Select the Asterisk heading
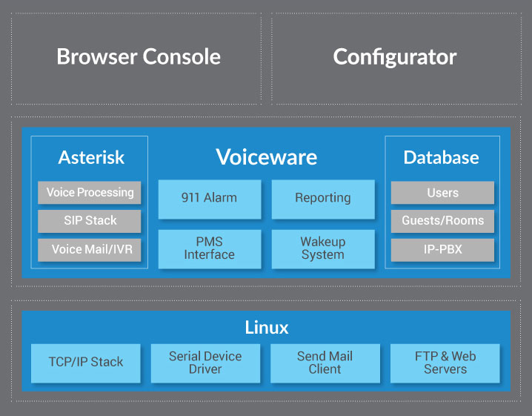Viewport: 532px width, 416px height. point(91,157)
